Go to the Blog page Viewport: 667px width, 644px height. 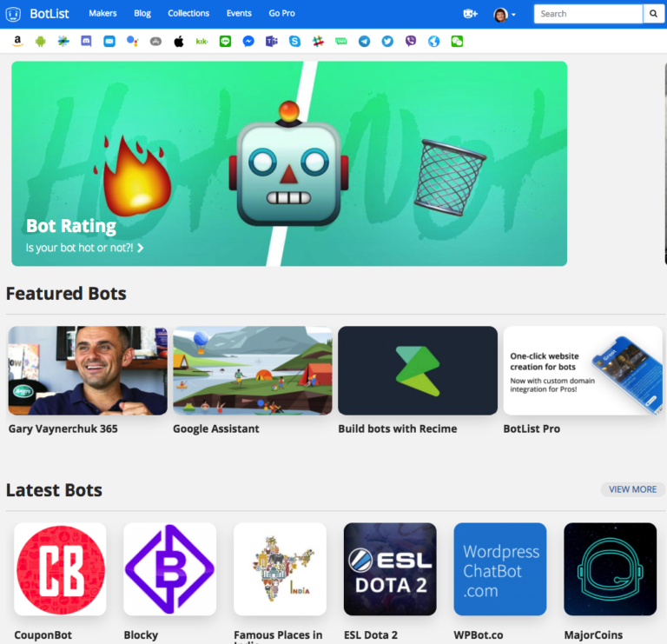point(142,13)
